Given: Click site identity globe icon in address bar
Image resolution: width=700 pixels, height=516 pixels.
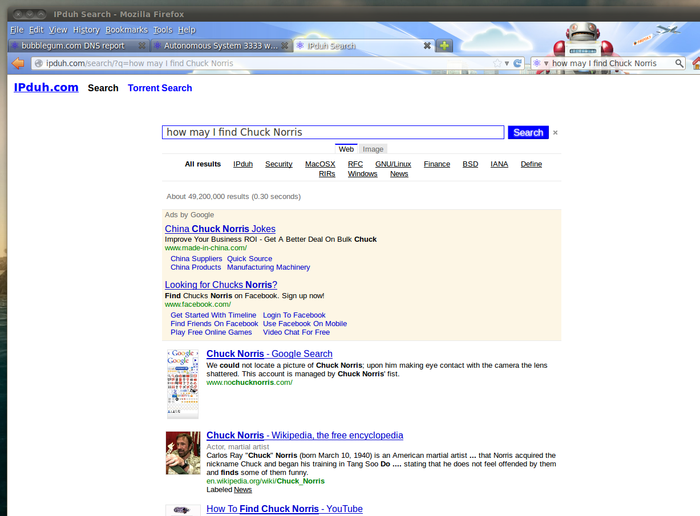Looking at the screenshot, I should click(x=39, y=63).
